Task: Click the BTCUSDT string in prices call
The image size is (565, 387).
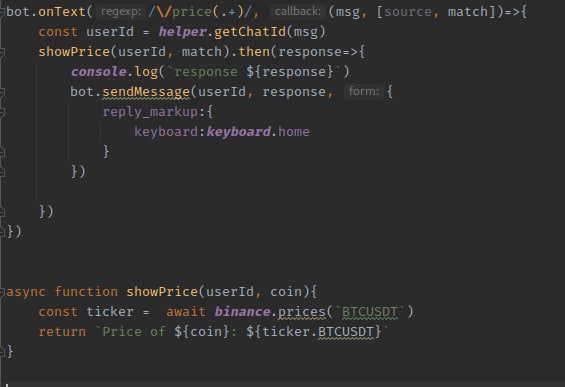Action: 370,312
